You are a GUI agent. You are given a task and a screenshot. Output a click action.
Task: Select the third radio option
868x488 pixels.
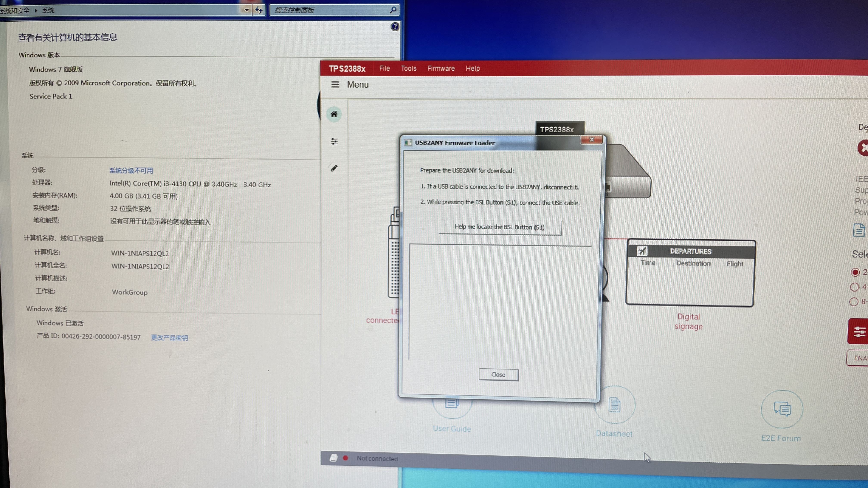tap(854, 301)
